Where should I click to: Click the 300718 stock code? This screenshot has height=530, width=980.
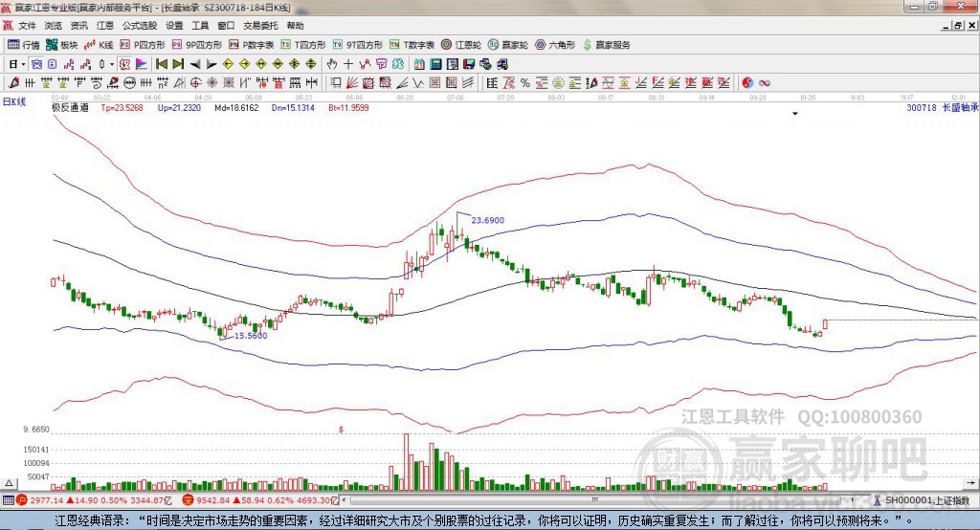(x=922, y=107)
